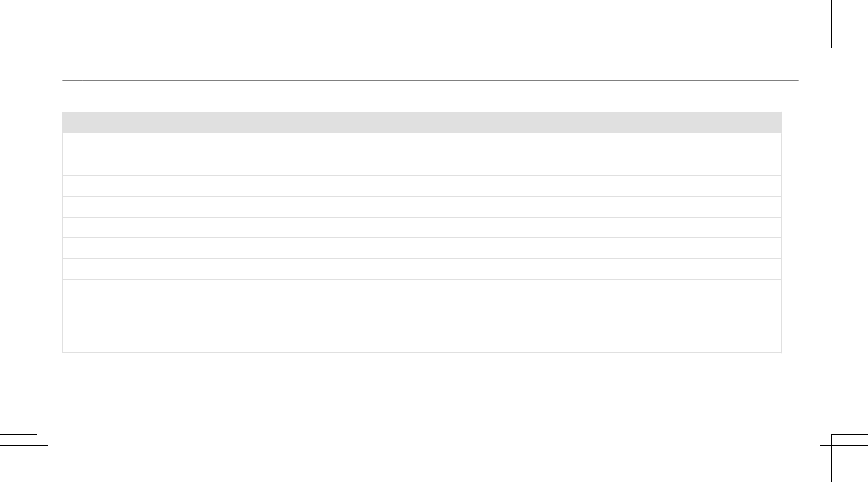
Task: Click the top-left corner crop mark
Action: 24,24
